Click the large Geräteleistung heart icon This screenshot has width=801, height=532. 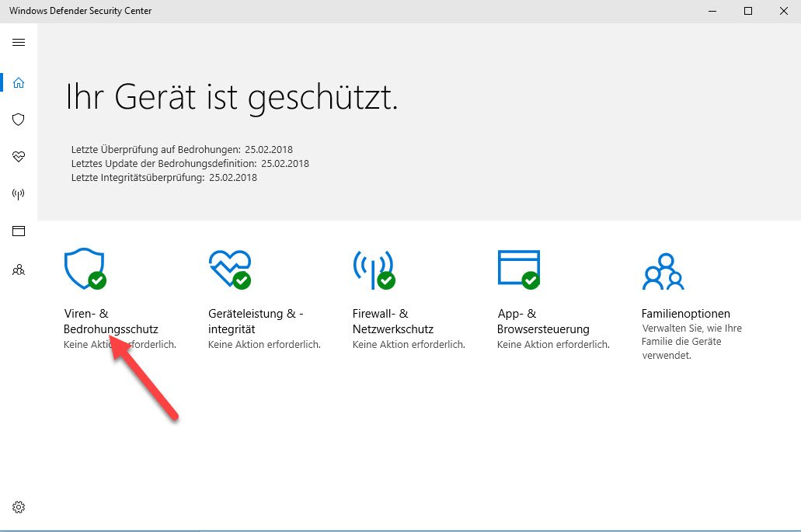point(230,269)
